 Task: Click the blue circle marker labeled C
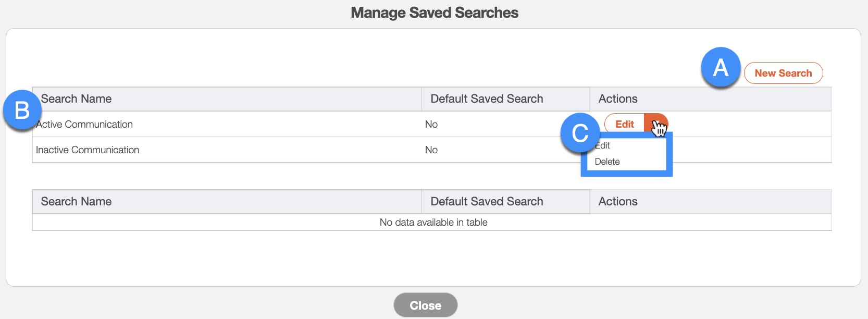pos(580,133)
